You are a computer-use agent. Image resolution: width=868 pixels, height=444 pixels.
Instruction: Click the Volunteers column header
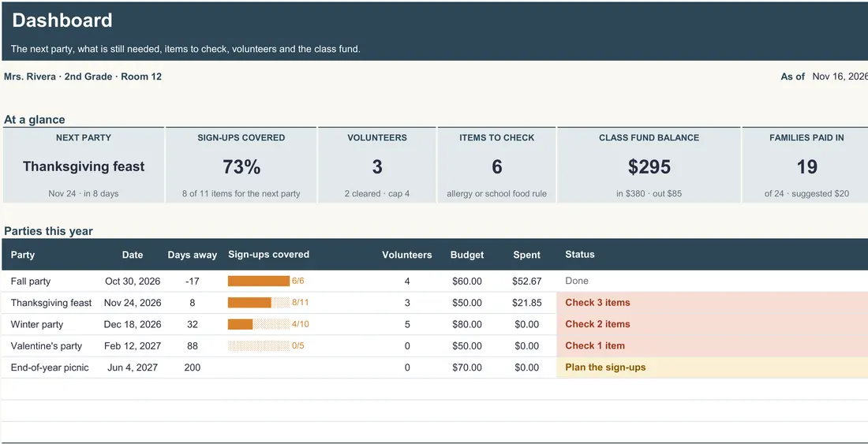(x=407, y=255)
